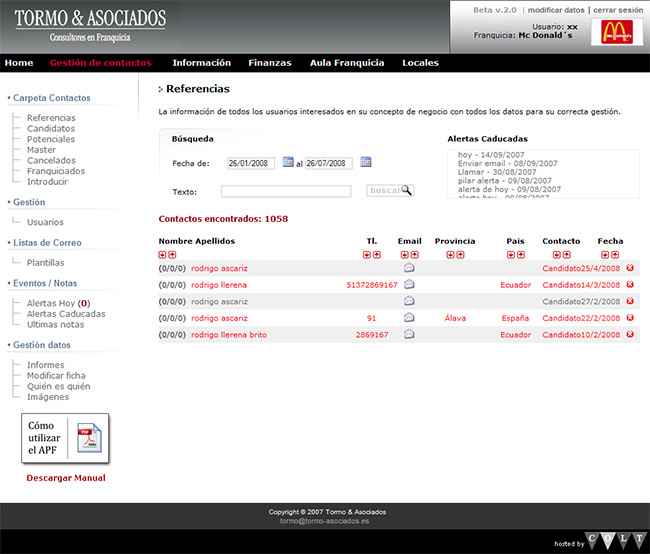
Task: Click the McDonald's franchise logo
Action: pyautogui.click(x=617, y=32)
